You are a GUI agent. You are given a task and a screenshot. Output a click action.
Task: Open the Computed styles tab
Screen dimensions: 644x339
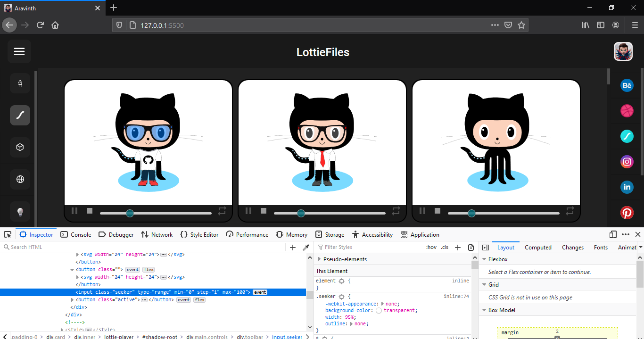(538, 247)
